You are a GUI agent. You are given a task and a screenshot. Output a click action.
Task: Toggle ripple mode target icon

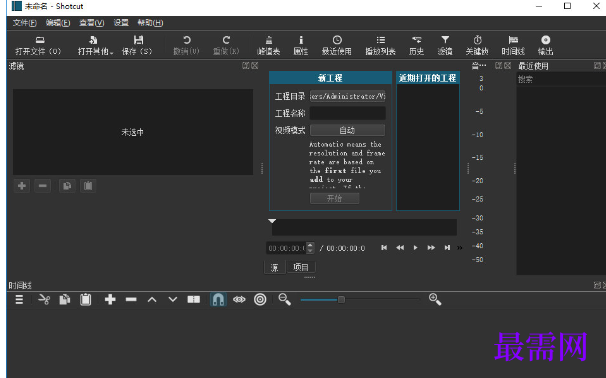tap(260, 300)
